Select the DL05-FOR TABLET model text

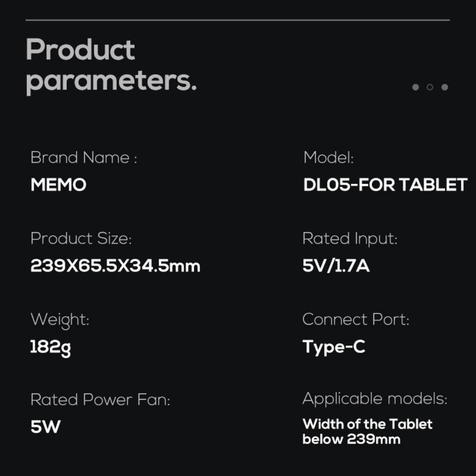385,185
